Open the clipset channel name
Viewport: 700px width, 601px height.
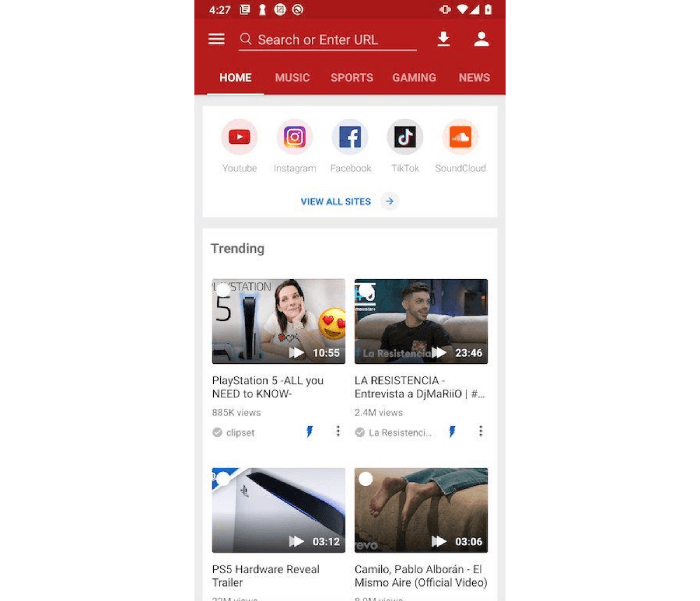point(240,433)
